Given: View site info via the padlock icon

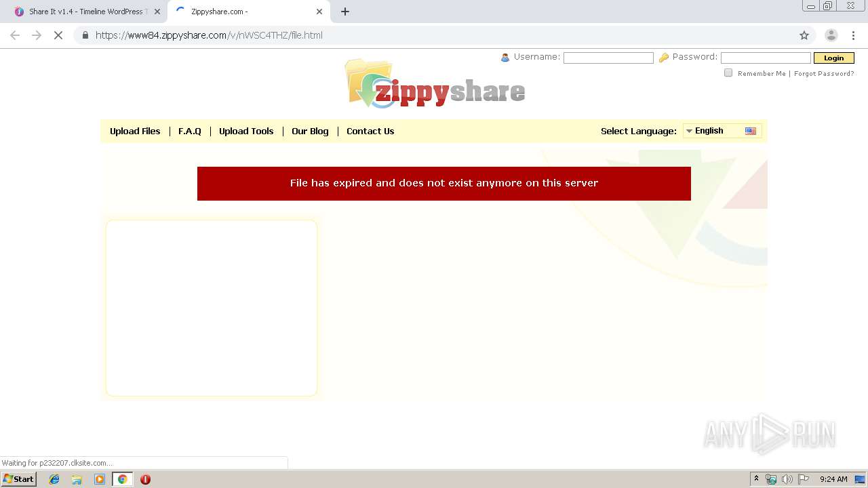Looking at the screenshot, I should pos(85,35).
